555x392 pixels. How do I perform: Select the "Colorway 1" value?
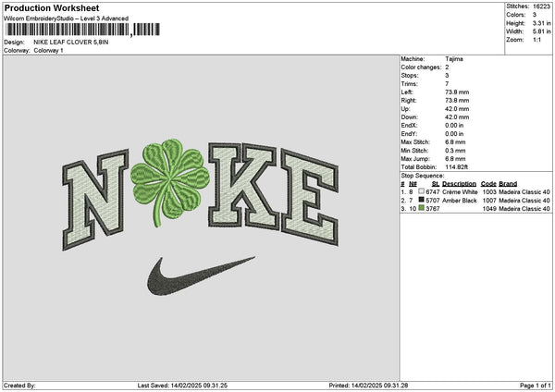[48, 51]
